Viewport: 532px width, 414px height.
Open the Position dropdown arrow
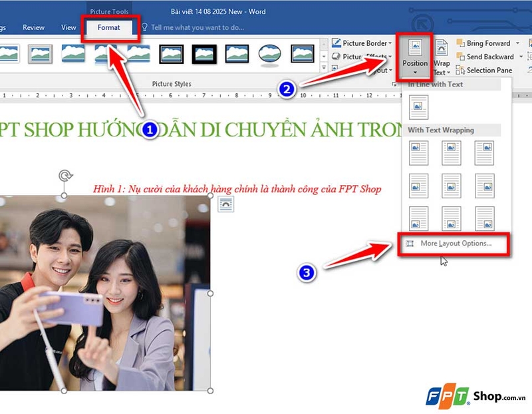point(416,71)
